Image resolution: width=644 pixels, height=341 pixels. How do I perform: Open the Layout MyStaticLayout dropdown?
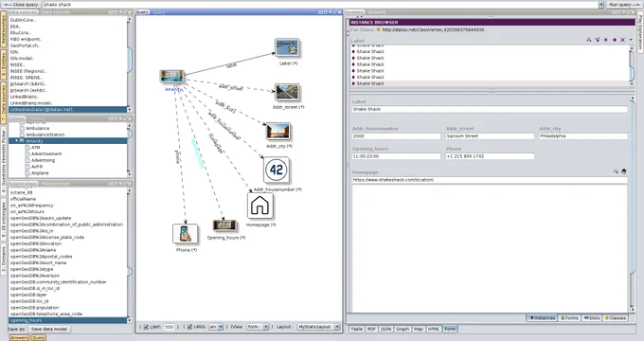[x=337, y=327]
